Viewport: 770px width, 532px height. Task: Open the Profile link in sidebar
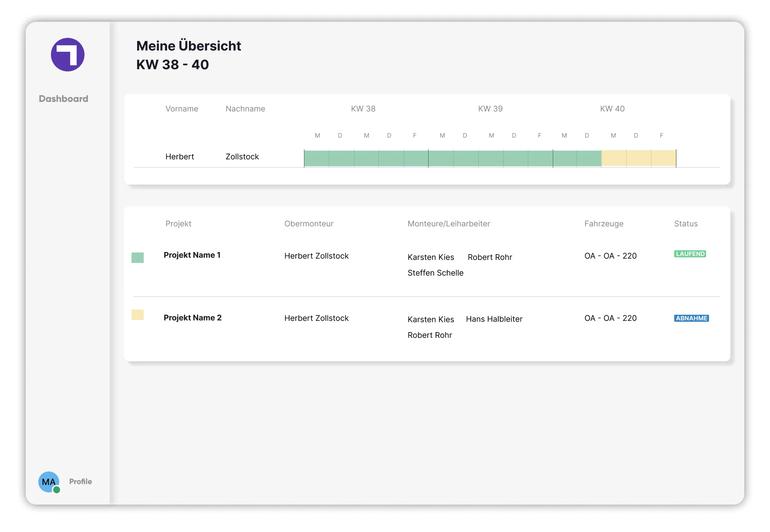pyautogui.click(x=81, y=481)
